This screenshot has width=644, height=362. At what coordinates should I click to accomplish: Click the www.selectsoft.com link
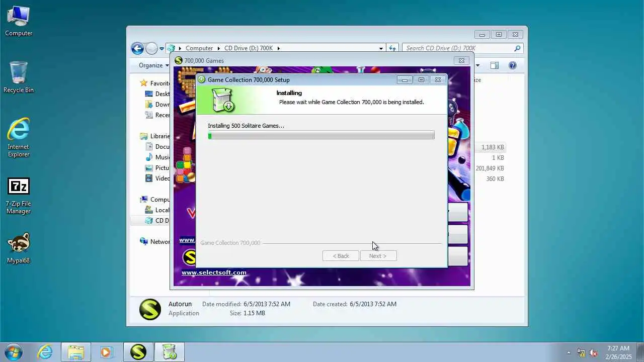214,273
